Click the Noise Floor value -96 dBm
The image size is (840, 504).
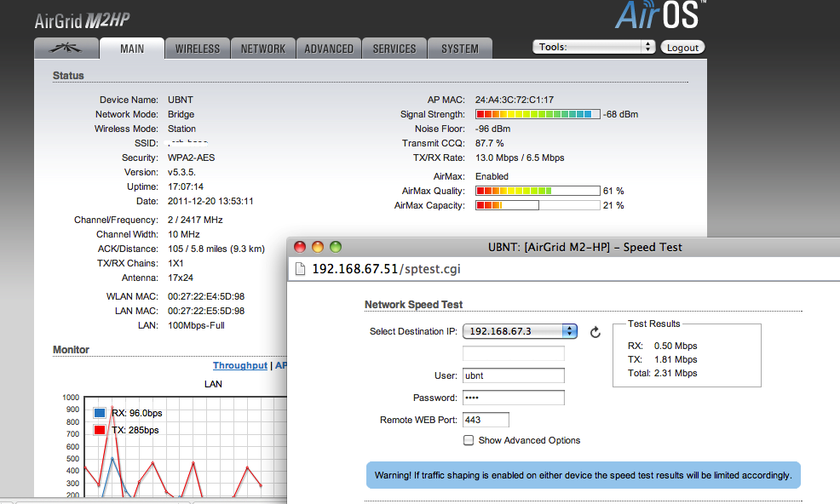pos(493,129)
